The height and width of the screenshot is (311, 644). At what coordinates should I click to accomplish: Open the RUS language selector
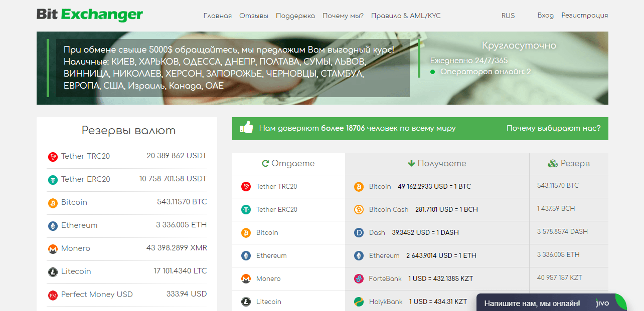508,16
